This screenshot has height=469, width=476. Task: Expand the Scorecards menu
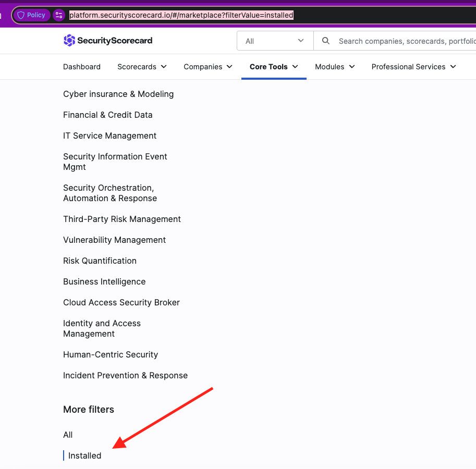pos(142,67)
